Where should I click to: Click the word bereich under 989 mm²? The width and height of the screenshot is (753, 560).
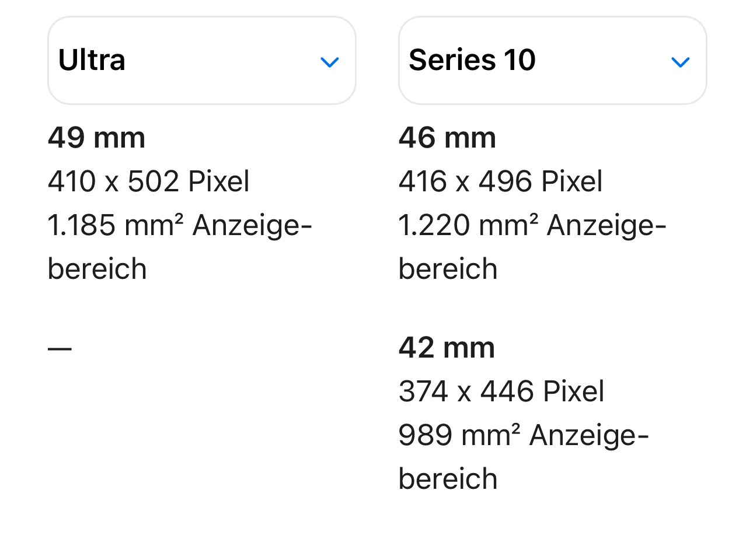tap(448, 479)
